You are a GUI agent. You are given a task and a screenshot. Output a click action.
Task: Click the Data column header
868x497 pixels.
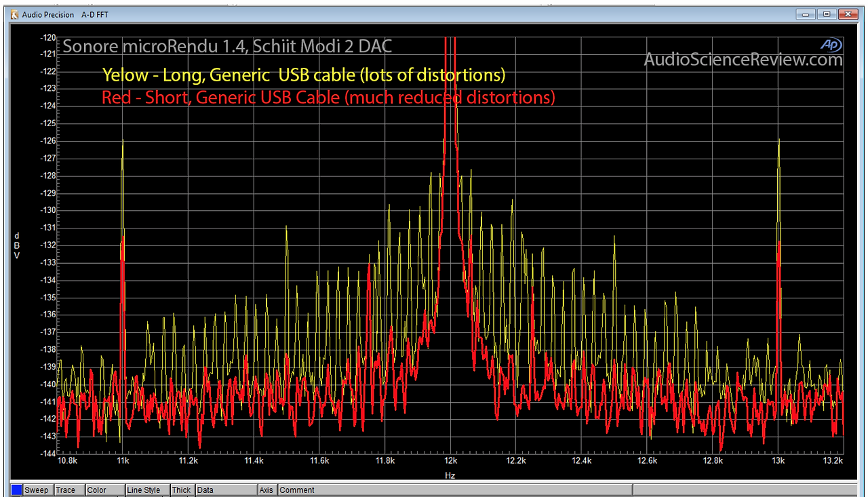click(226, 490)
